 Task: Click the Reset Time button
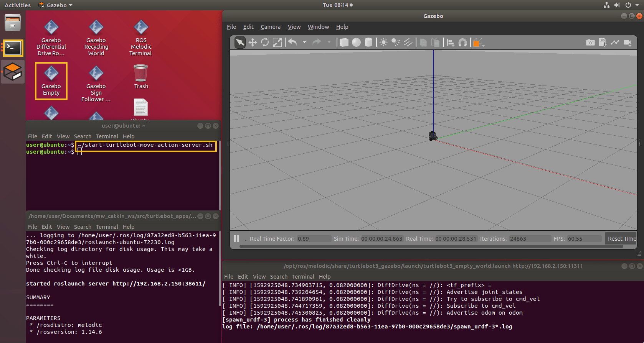coord(622,238)
